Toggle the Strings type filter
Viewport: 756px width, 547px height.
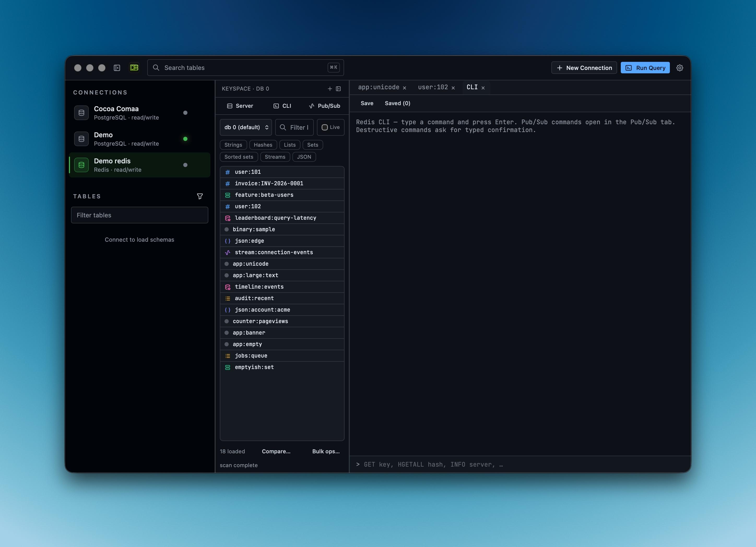click(x=233, y=145)
